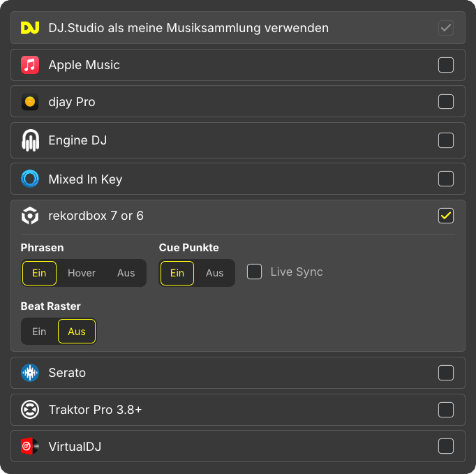Click the 'djay Pro' label
This screenshot has width=476, height=474.
coord(72,102)
